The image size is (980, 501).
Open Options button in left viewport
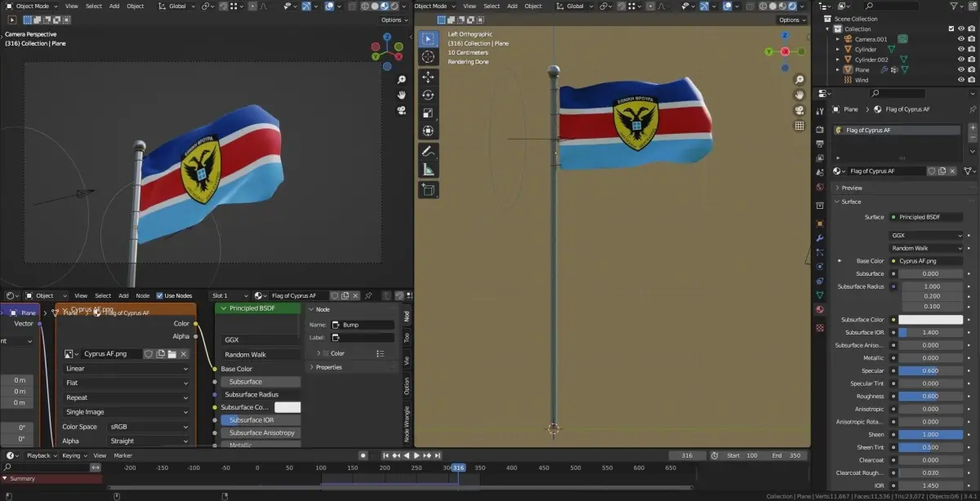393,20
